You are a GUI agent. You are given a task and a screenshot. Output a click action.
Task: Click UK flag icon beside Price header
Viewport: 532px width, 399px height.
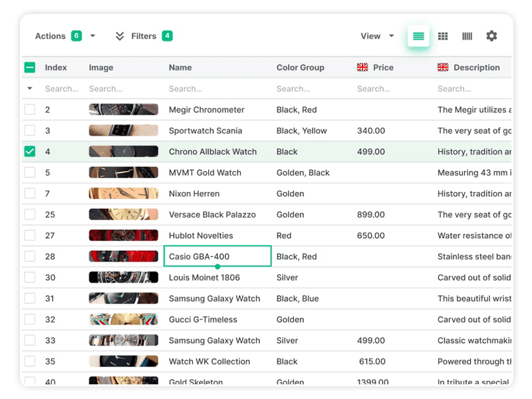coord(362,67)
